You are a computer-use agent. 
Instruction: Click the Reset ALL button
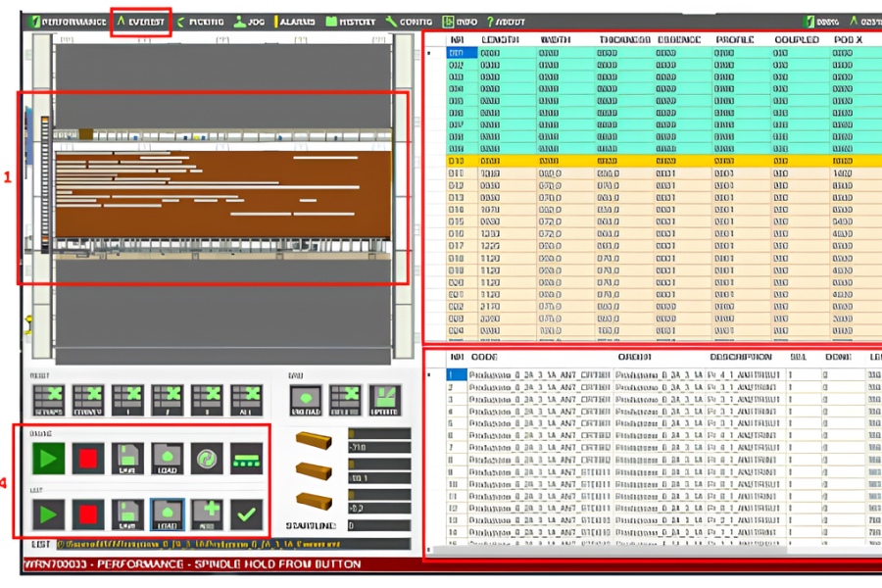click(x=246, y=400)
